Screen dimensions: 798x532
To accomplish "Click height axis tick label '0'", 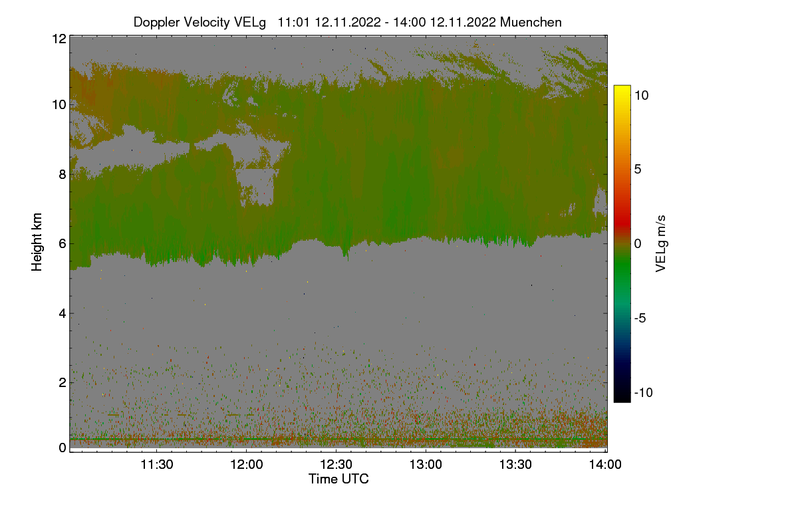I will tap(62, 448).
